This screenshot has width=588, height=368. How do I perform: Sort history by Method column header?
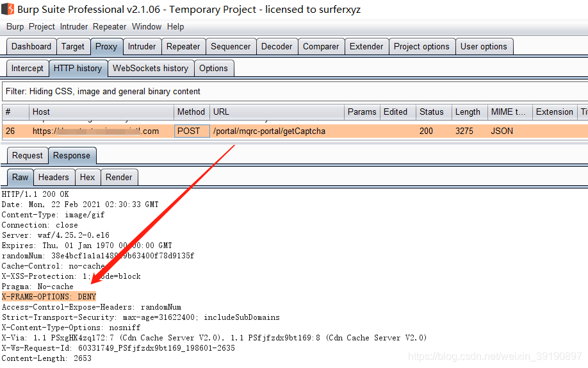(x=192, y=112)
